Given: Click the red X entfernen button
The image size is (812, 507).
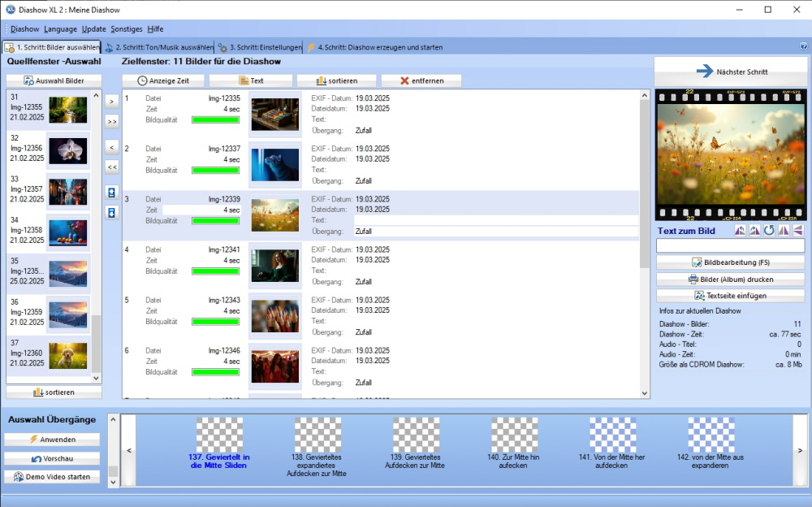Looking at the screenshot, I should (421, 80).
